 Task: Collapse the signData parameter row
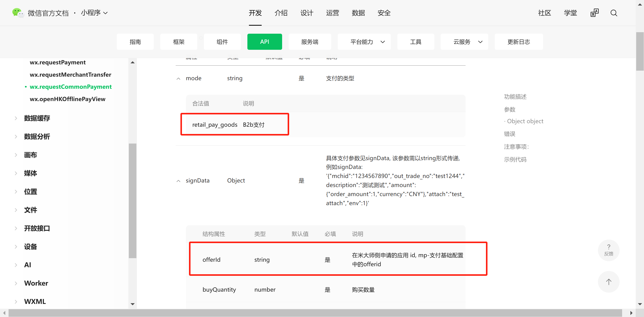click(x=178, y=181)
